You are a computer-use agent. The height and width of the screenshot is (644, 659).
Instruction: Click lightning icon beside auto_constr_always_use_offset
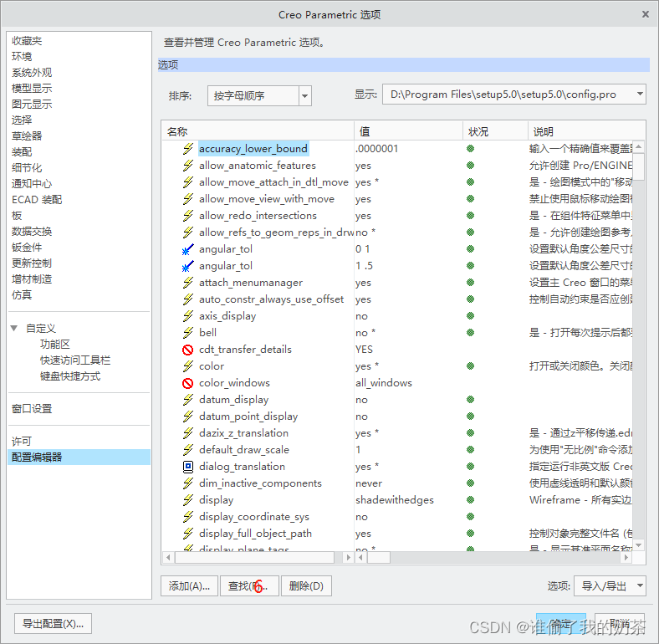[x=188, y=299]
